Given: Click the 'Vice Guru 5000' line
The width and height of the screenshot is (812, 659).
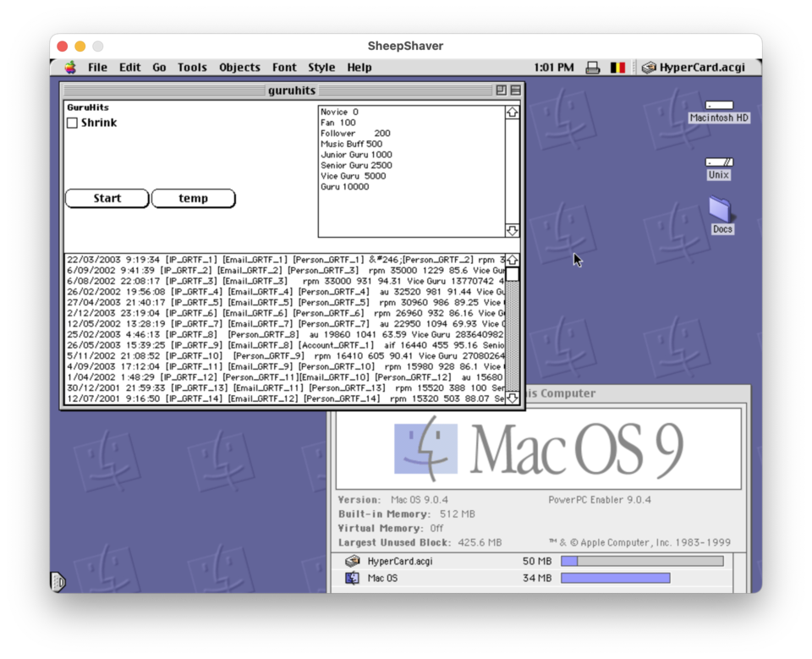Looking at the screenshot, I should (354, 176).
